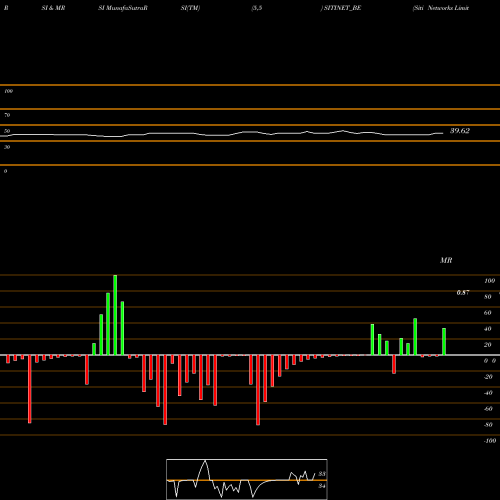Click the RSI panel's 50 level label

coord(7,131)
